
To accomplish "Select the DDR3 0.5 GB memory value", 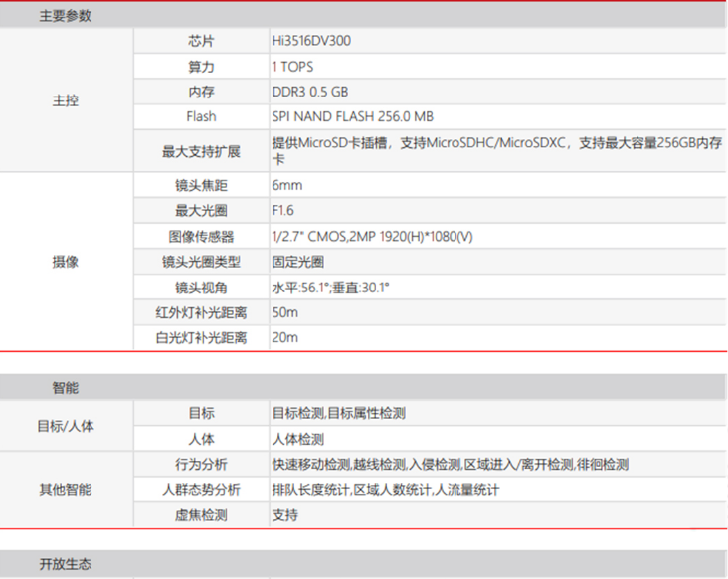I will click(x=309, y=92).
